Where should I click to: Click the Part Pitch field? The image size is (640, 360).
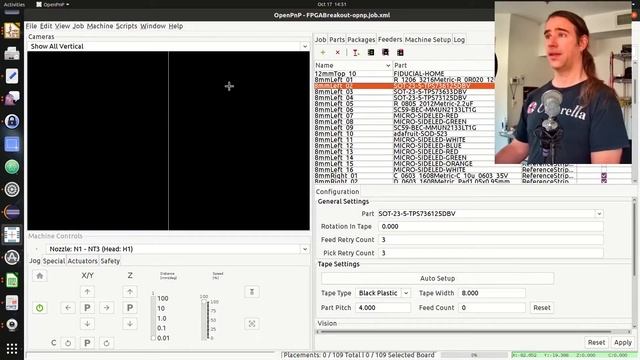(x=383, y=308)
